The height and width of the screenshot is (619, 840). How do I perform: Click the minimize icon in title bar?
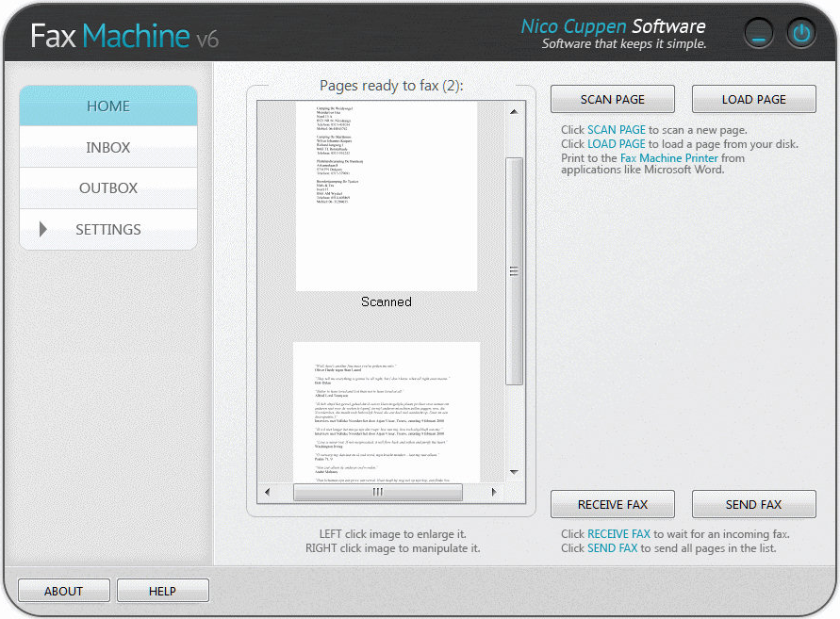tap(758, 35)
